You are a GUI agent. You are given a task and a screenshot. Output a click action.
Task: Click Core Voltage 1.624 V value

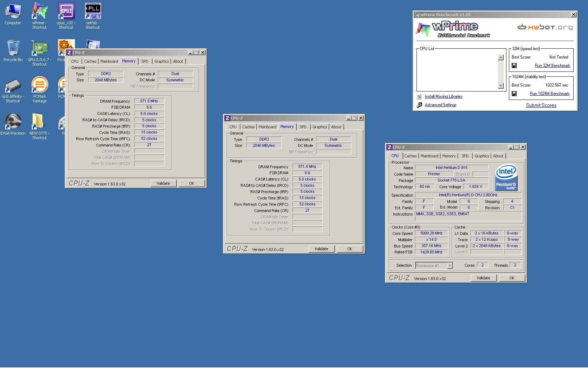476,186
